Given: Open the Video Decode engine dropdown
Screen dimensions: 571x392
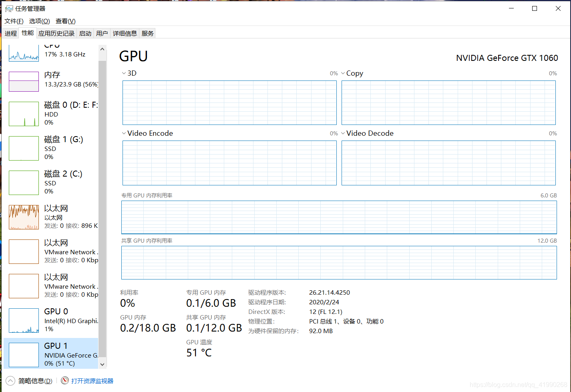Looking at the screenshot, I should coord(343,133).
